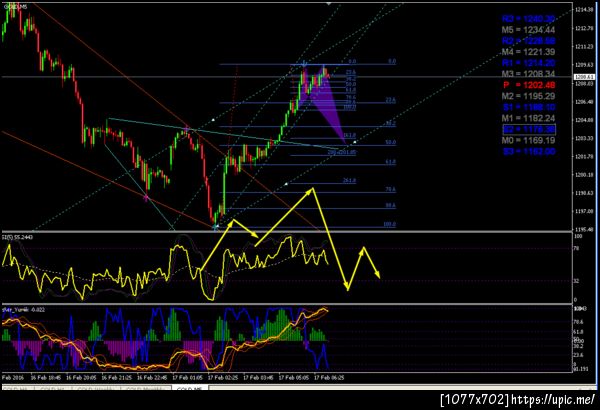
Task: Select the M5 = 1234.44 pivot label
Action: (x=528, y=30)
